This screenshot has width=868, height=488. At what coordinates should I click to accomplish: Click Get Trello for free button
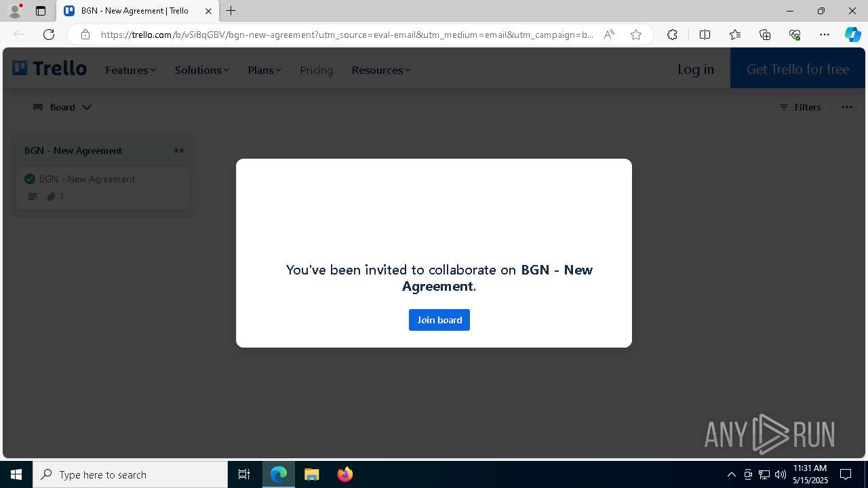point(797,69)
